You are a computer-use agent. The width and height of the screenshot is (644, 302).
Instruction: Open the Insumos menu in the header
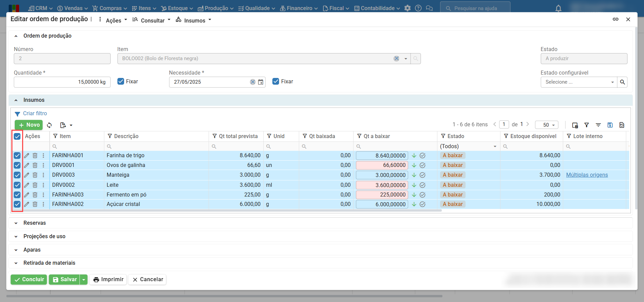point(194,20)
